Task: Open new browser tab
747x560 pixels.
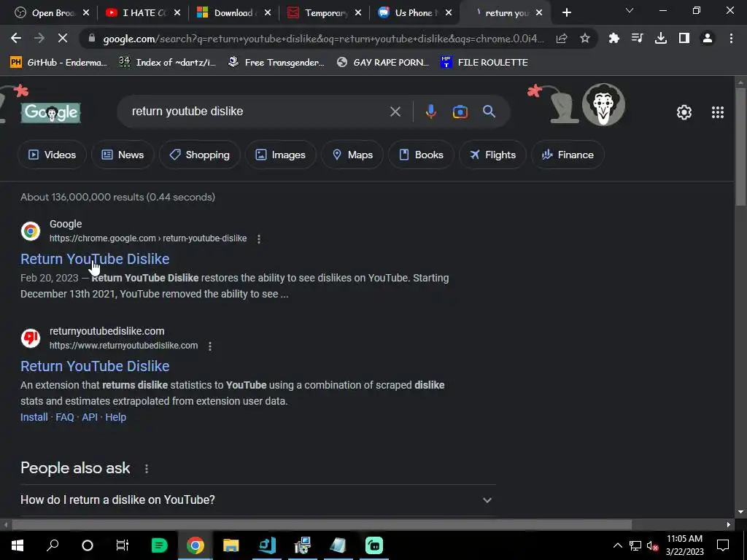Action: (x=566, y=13)
